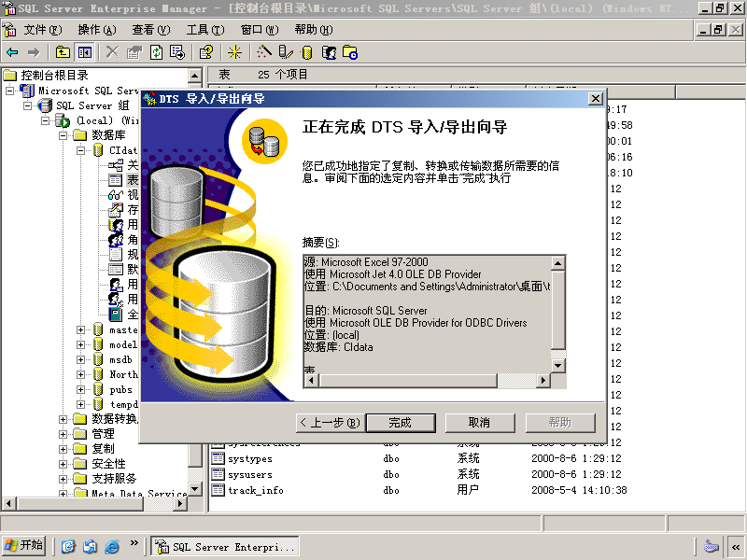Screen dimensions: 747x560
Task: Click the Export list toolbar icon
Action: click(x=177, y=52)
